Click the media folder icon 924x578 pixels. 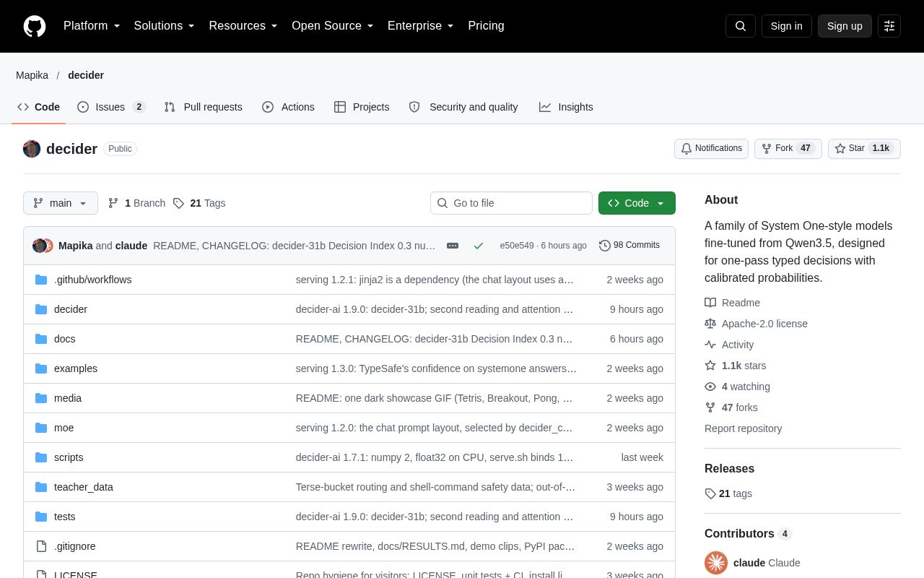[41, 398]
